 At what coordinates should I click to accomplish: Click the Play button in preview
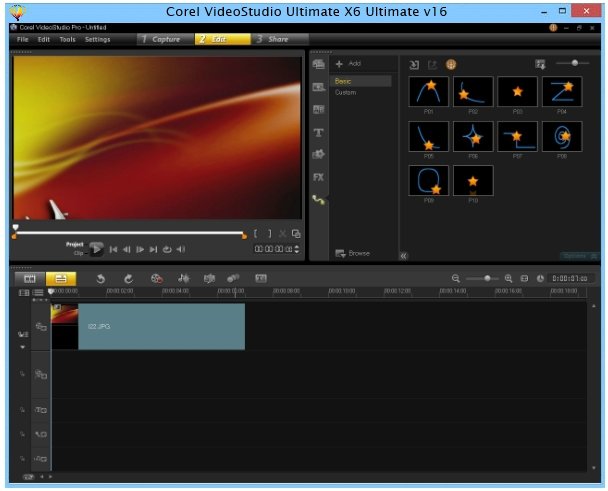(96, 249)
